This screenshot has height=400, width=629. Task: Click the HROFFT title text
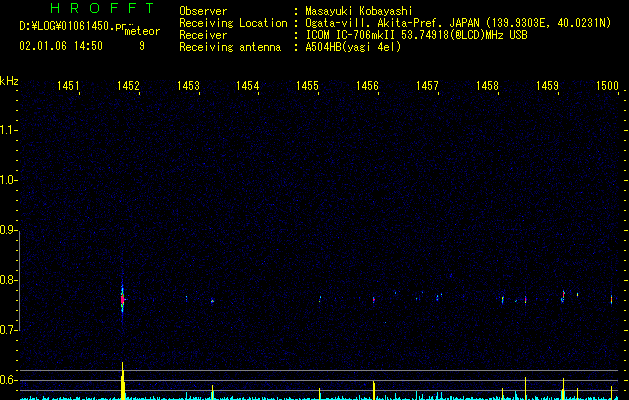coord(102,8)
